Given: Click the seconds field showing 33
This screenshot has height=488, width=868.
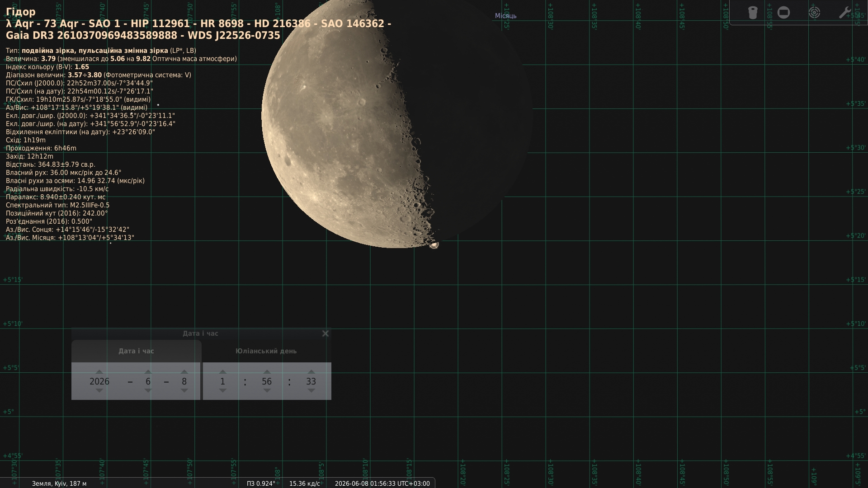Looking at the screenshot, I should [311, 381].
